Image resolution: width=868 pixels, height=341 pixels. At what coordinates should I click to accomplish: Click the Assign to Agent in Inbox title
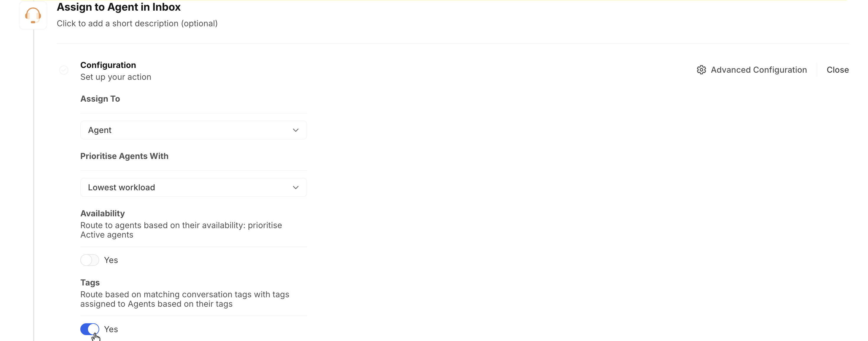tap(119, 7)
